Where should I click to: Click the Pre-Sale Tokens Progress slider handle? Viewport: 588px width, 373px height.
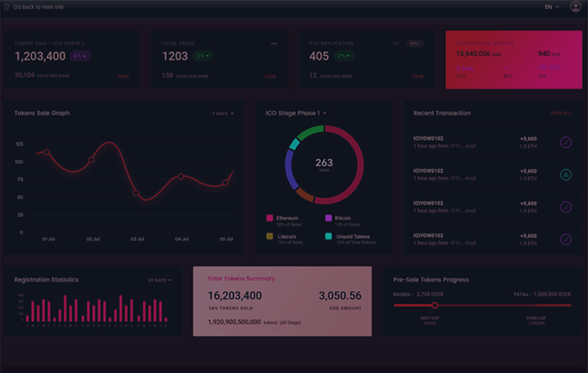tap(434, 305)
